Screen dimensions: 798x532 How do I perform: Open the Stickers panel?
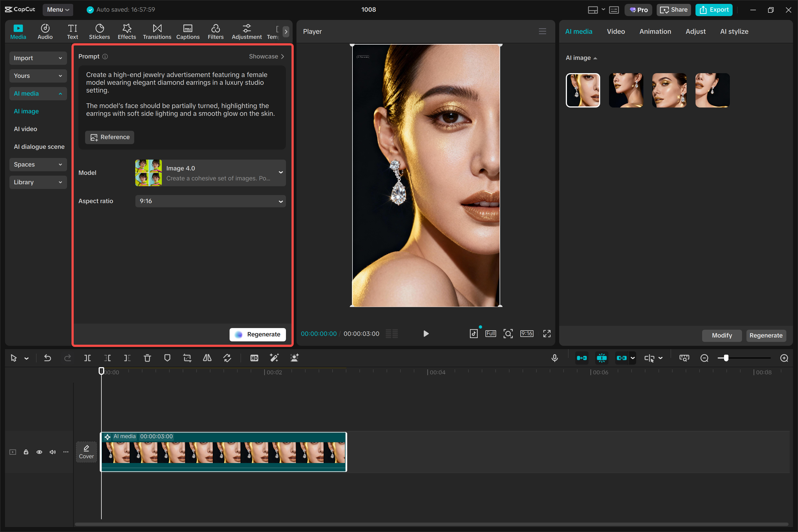click(99, 32)
